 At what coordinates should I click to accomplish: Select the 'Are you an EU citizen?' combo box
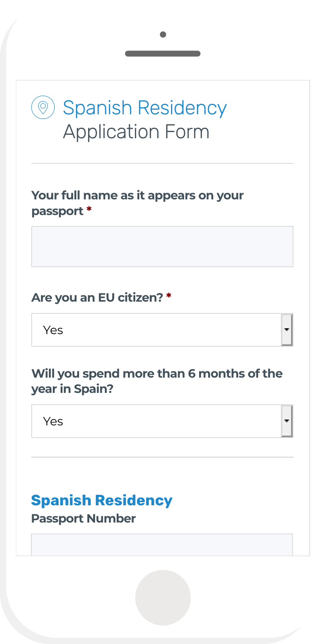pos(162,330)
